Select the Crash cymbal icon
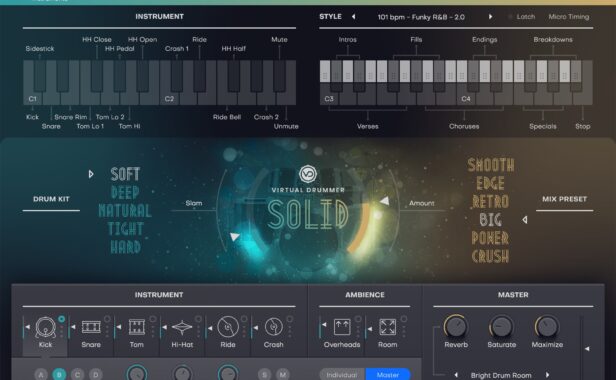The width and height of the screenshot is (616, 380). coord(273,327)
